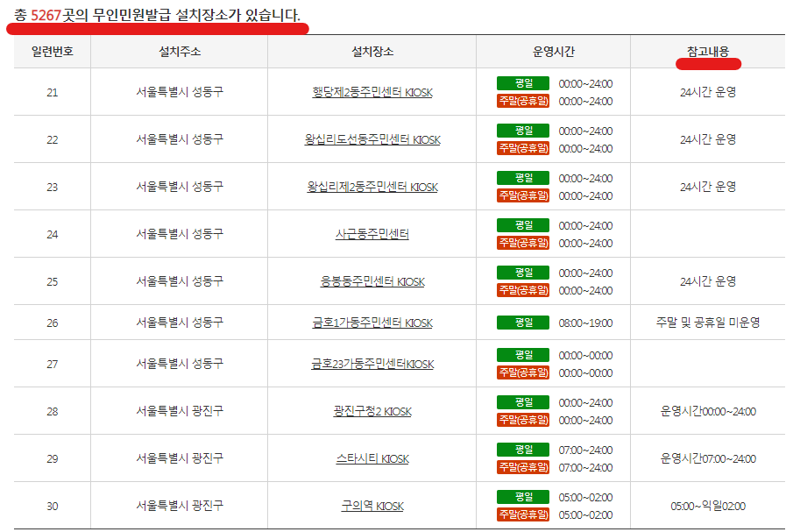Open the 광진구청2 KIOSK link

click(371, 411)
